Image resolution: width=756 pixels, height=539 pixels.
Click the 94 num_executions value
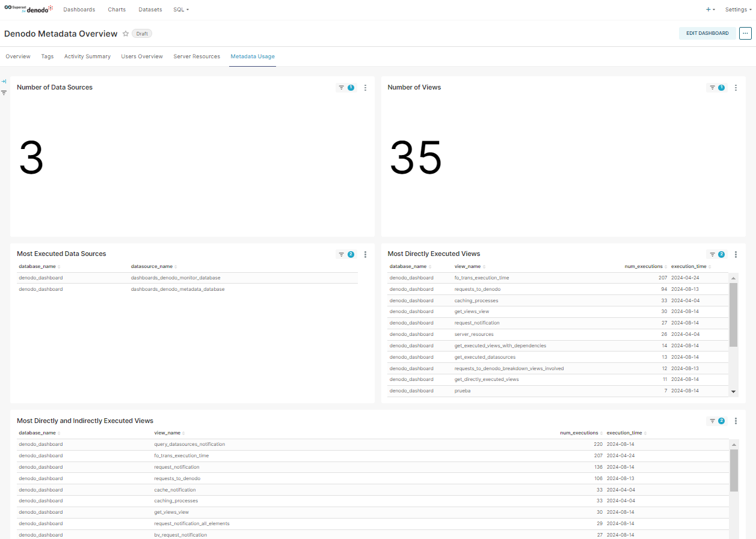point(664,290)
